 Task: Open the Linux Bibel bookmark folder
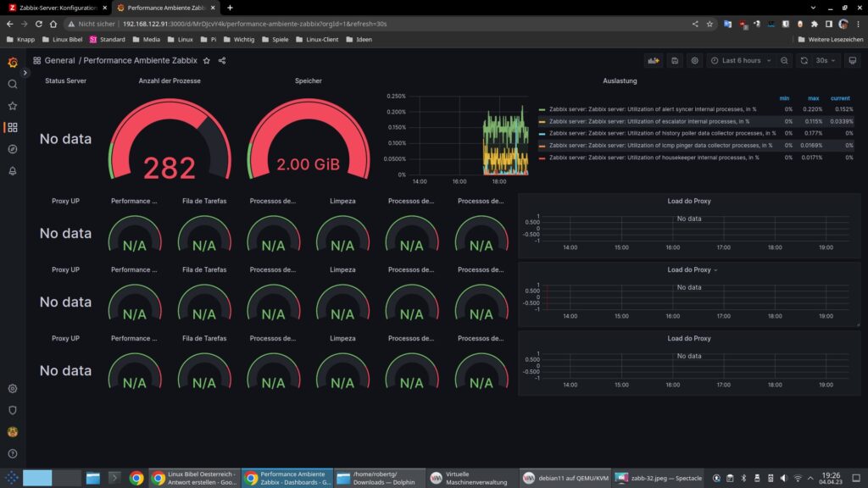click(x=62, y=39)
